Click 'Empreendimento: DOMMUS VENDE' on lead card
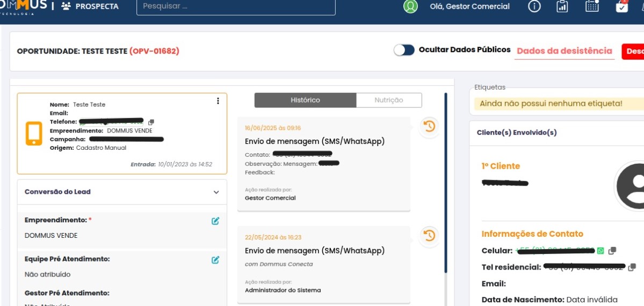The height and width of the screenshot is (306, 644). click(101, 130)
